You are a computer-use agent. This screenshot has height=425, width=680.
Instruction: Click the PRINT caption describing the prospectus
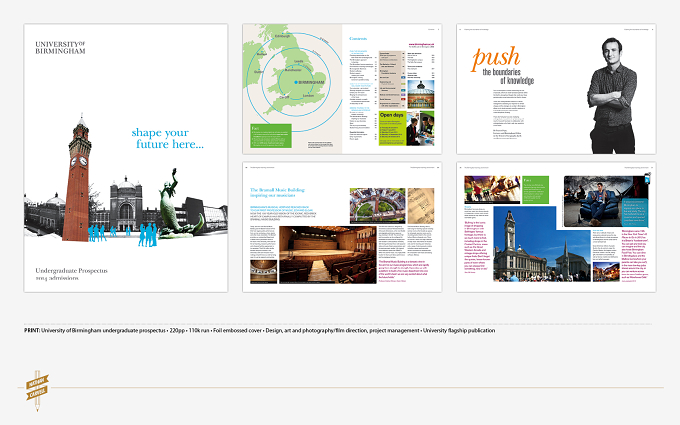259,330
